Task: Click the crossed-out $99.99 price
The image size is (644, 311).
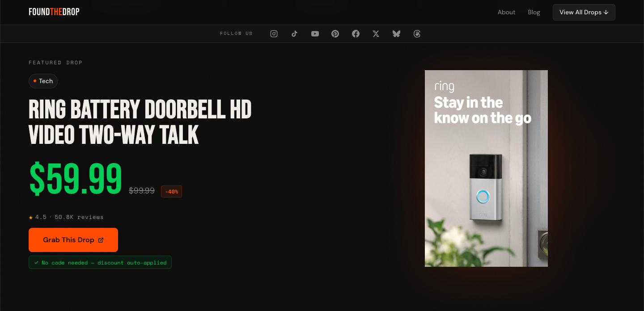Action: pos(142,191)
